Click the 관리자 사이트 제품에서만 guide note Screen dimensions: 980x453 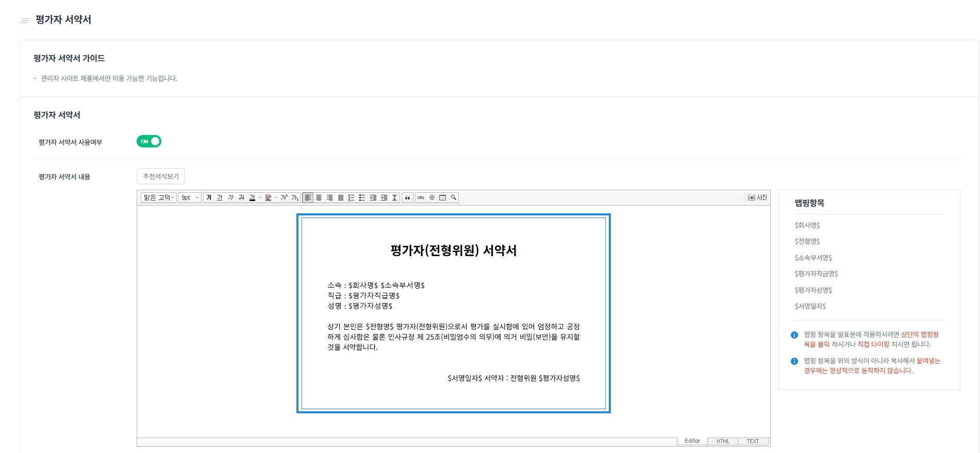tap(109, 78)
